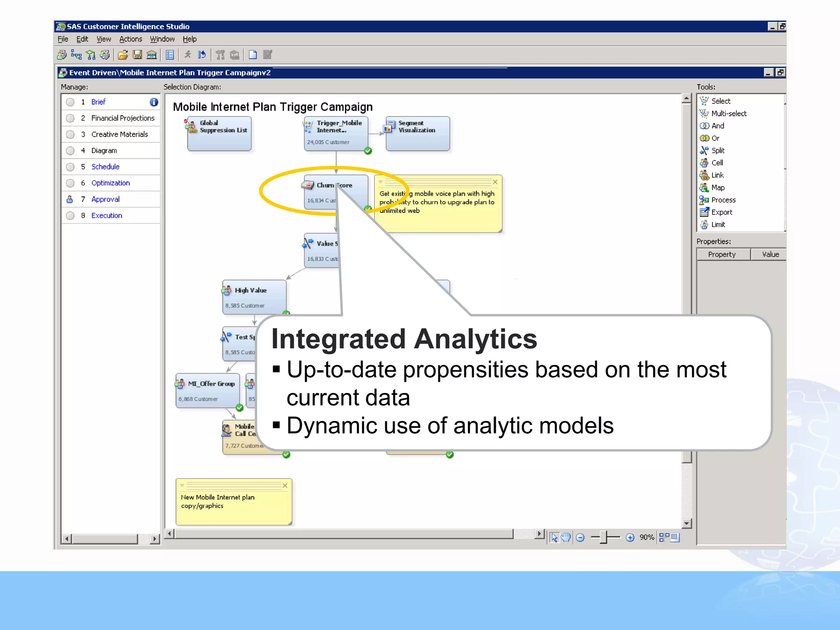840x630 pixels.
Task: Click the diagram overview window icon
Action: [675, 537]
